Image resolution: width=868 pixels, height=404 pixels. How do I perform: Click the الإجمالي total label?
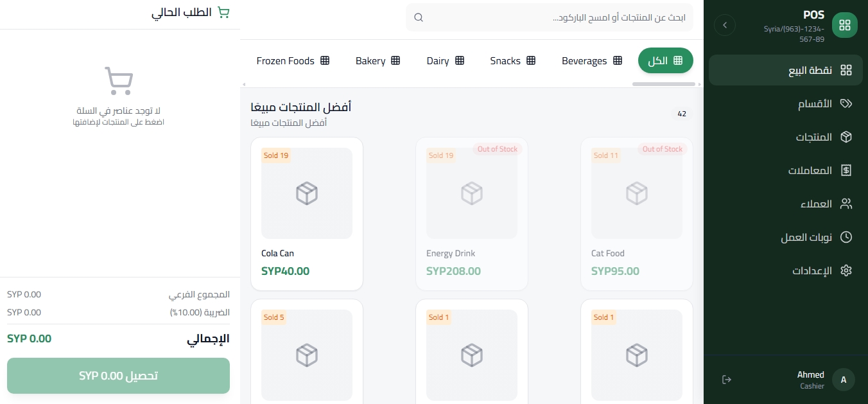pos(208,338)
